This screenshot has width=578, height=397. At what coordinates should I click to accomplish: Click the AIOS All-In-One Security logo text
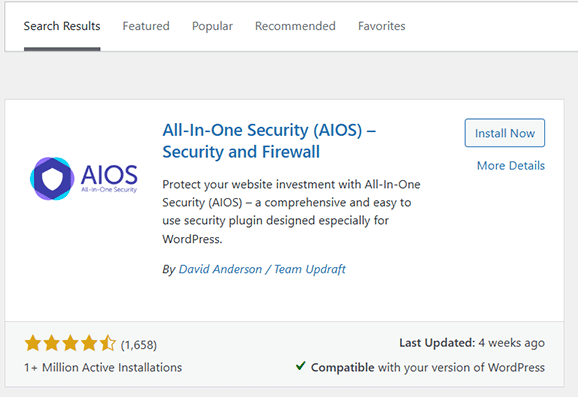pos(109,178)
